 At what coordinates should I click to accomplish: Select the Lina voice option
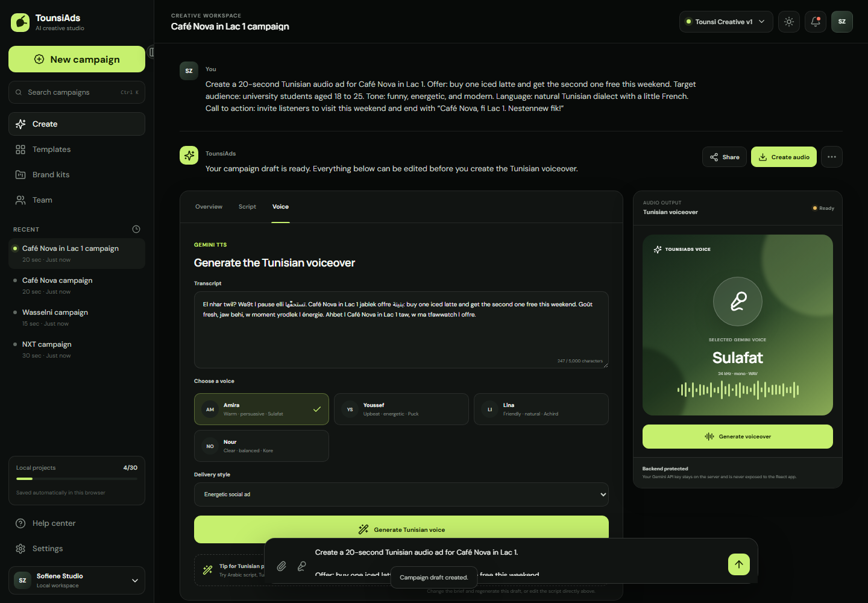(541, 409)
